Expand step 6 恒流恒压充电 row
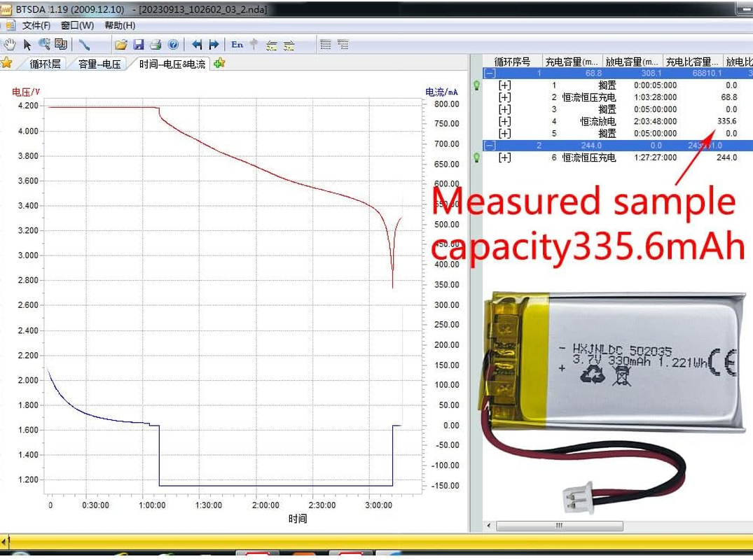753x560 pixels. [x=504, y=157]
